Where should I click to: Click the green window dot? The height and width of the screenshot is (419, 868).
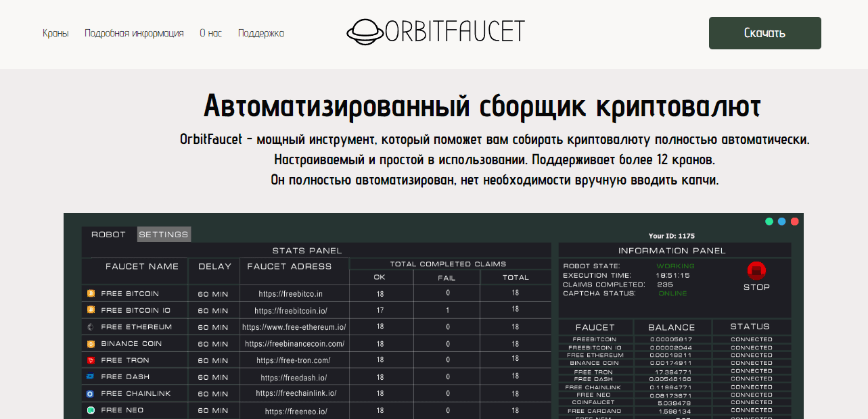pyautogui.click(x=769, y=221)
